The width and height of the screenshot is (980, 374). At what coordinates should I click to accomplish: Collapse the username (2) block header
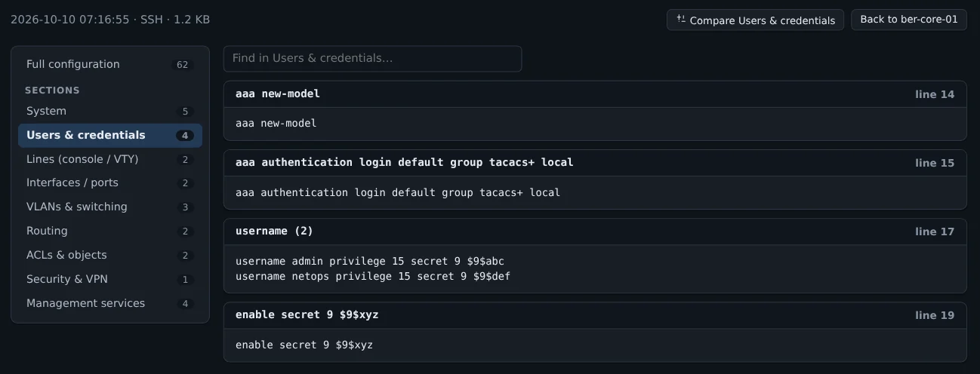[x=595, y=231]
